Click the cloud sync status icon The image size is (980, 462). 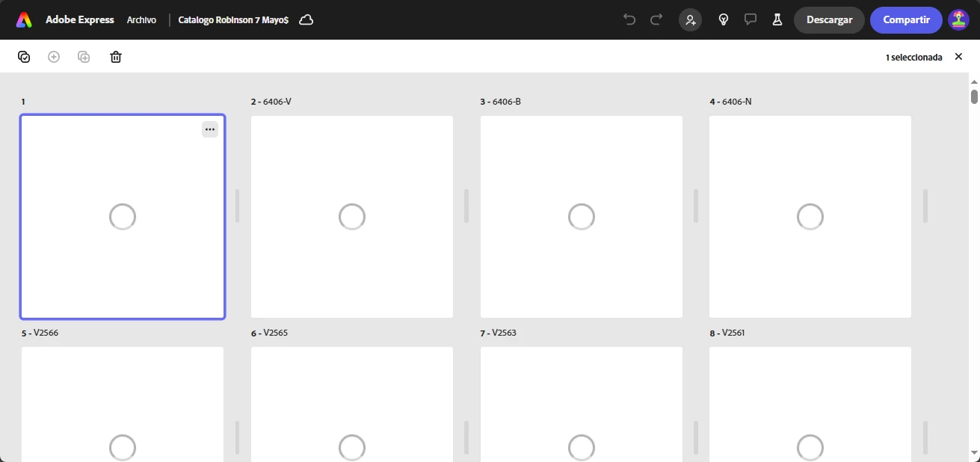(306, 20)
